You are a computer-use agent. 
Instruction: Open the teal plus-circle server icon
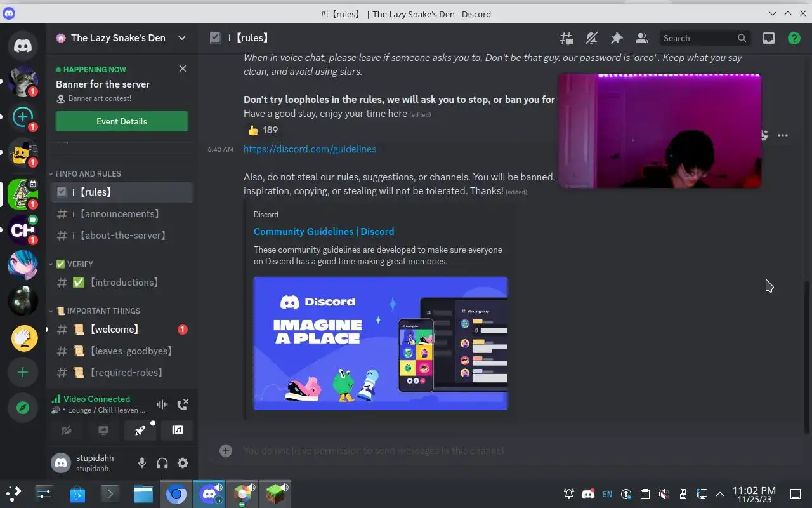[x=23, y=117]
